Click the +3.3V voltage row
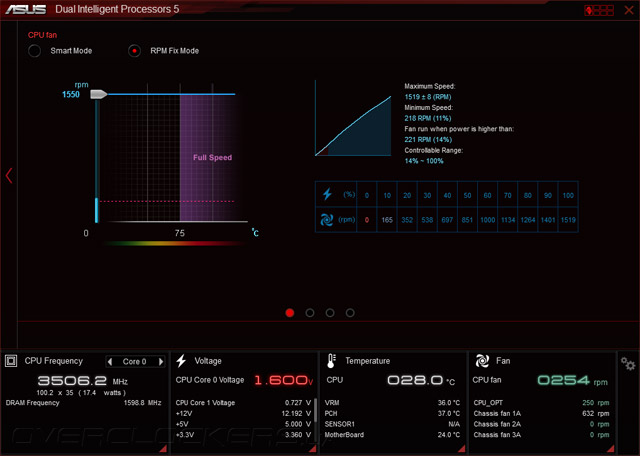 point(243,435)
